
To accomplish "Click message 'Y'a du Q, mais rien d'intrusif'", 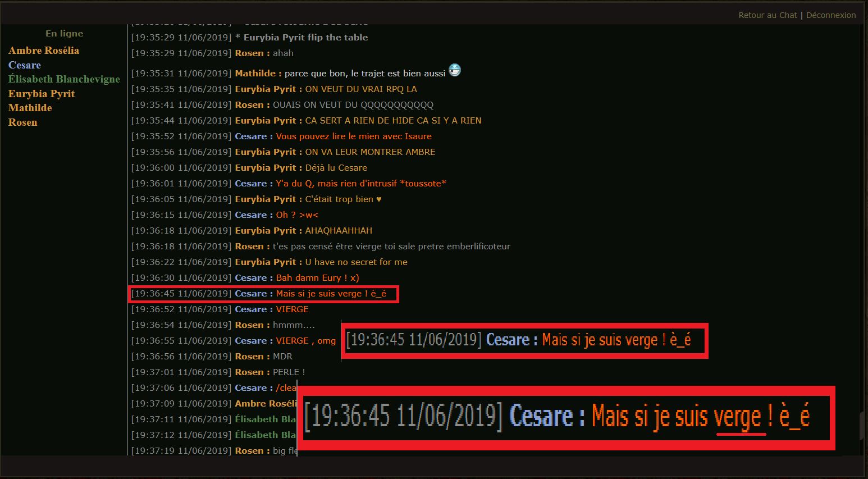I will coord(361,184).
